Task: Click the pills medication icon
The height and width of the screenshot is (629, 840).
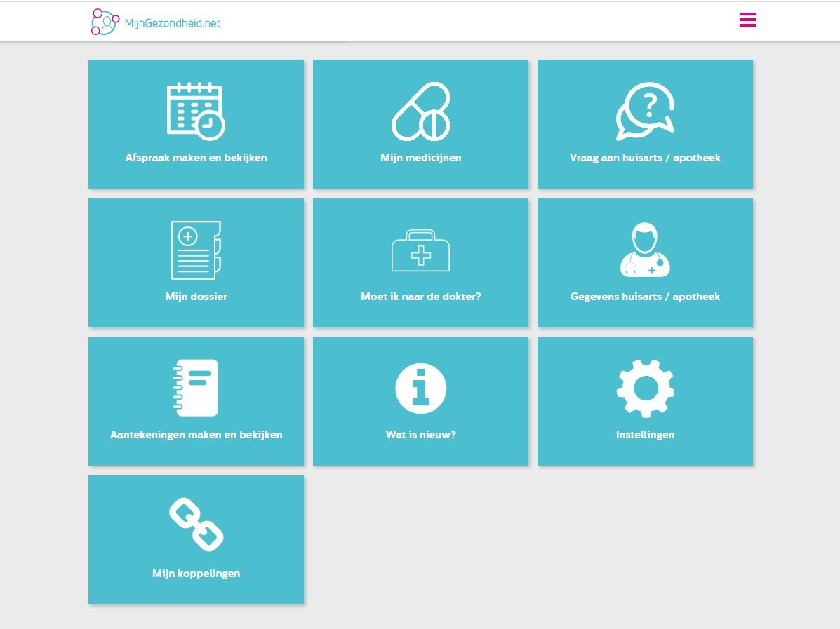Action: [x=420, y=111]
